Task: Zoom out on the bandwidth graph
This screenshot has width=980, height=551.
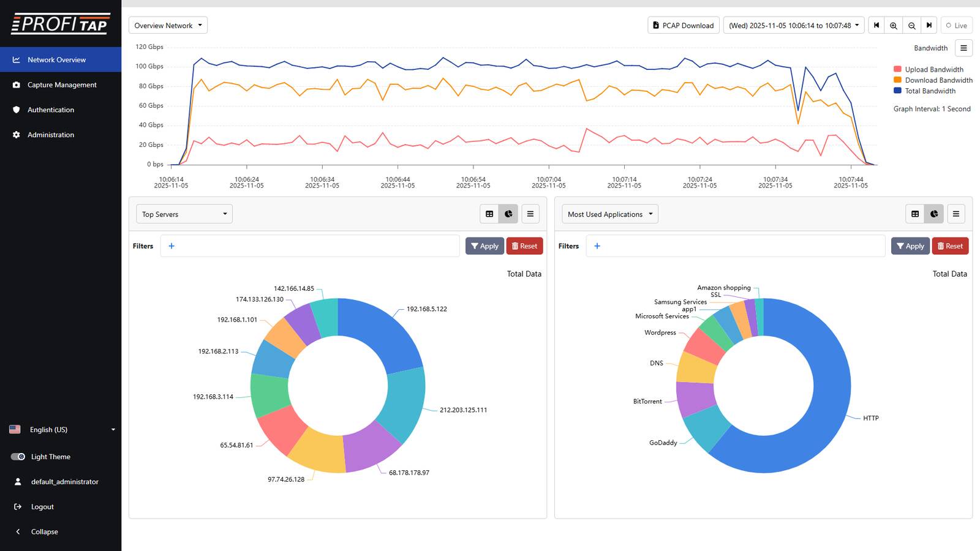Action: click(911, 25)
